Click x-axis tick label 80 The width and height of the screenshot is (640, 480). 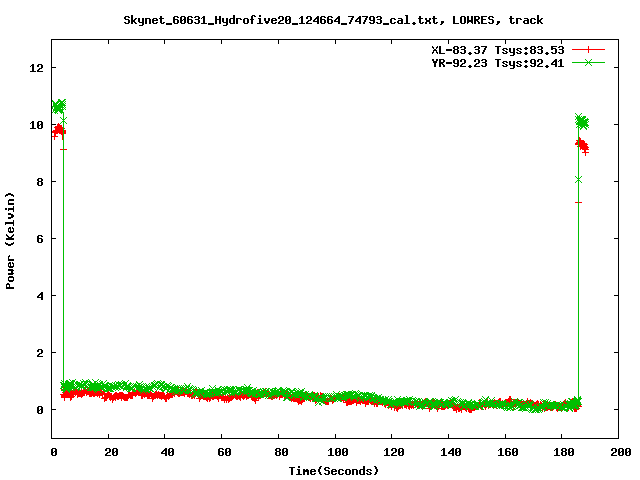pos(281,452)
